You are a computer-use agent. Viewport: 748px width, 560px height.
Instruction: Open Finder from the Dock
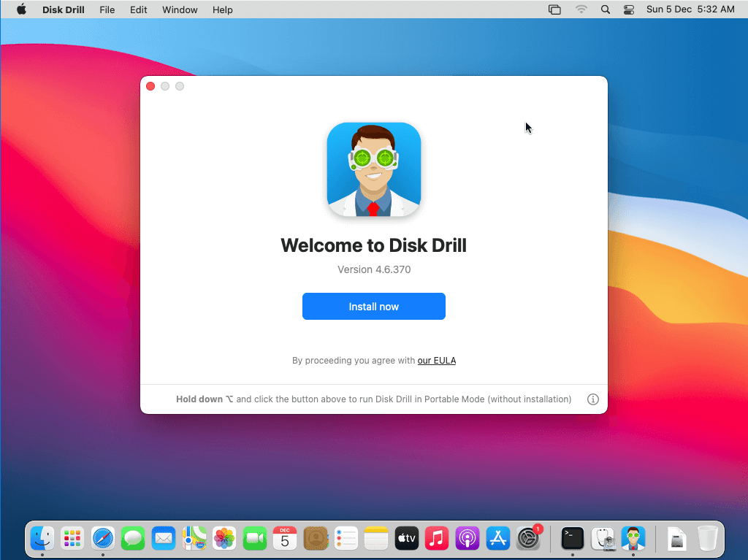coord(42,539)
